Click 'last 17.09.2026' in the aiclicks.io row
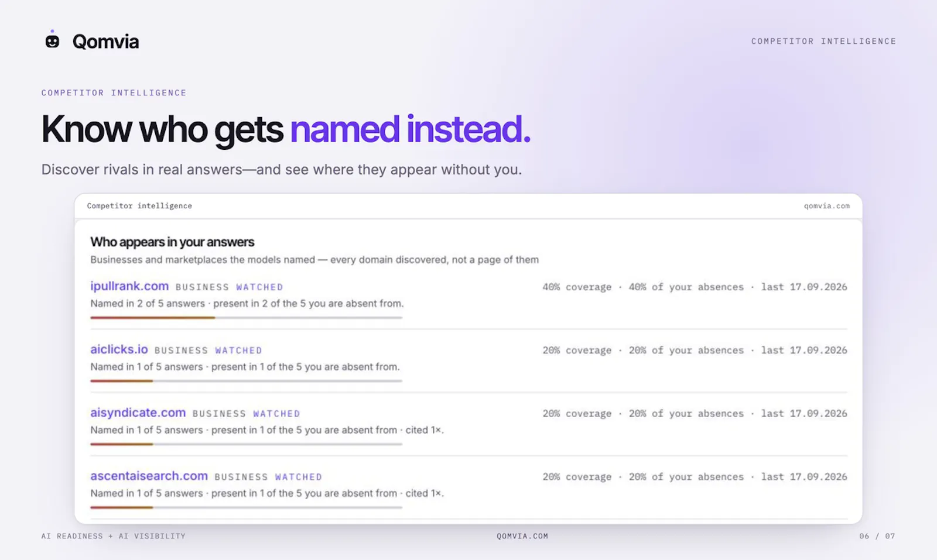The width and height of the screenshot is (937, 560). coord(804,350)
